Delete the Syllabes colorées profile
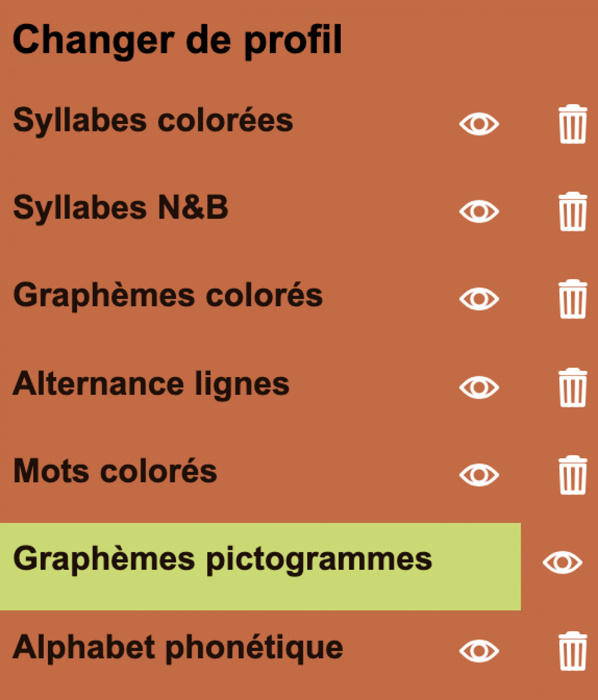Screen dimensions: 598x700 pos(572,124)
